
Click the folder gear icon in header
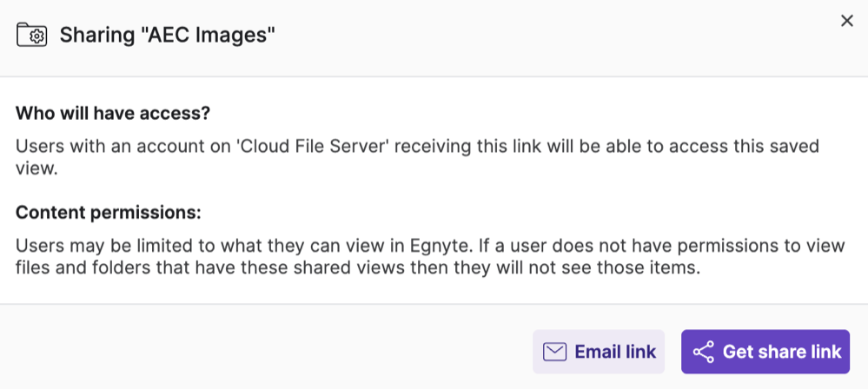(32, 36)
